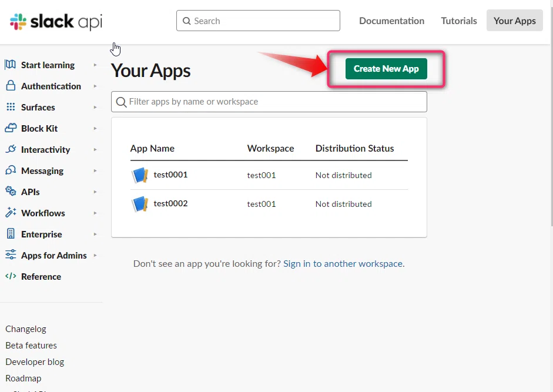Follow the Sign in to another workspace link

point(343,263)
